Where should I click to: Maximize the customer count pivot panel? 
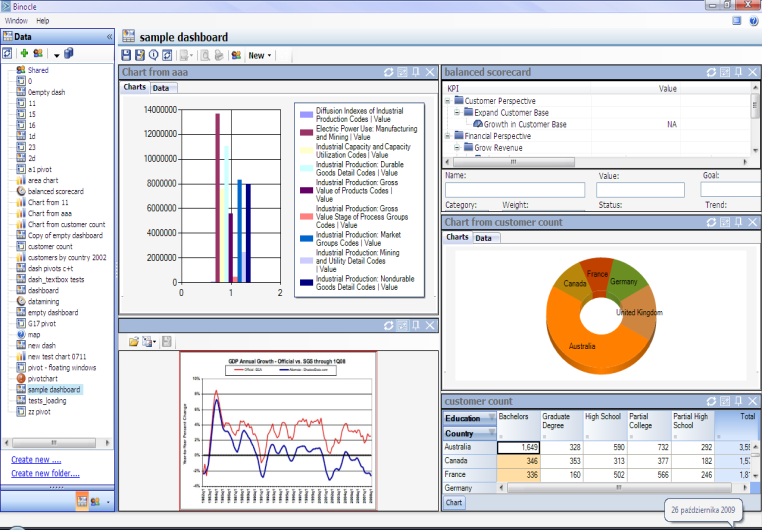(x=725, y=401)
